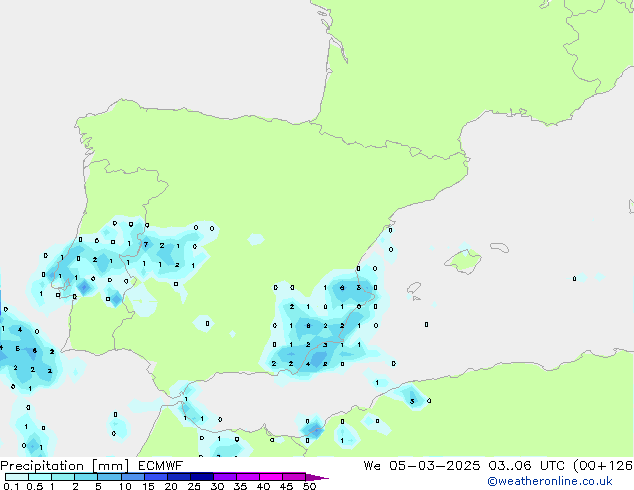The image size is (634, 490).
Task: Select the 1–2 mm legend color box
Action: pos(63,477)
